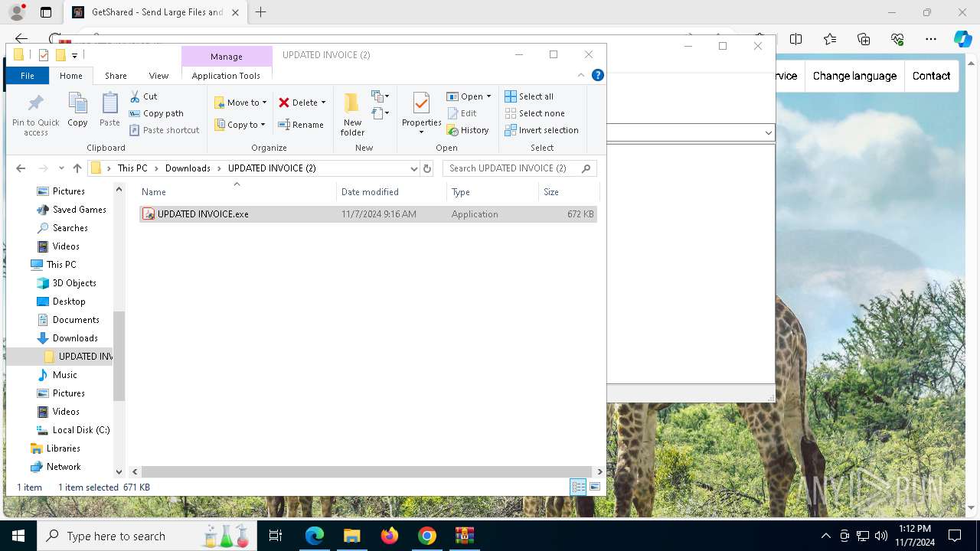Select Documents in navigation pane
The width and height of the screenshot is (980, 551).
point(76,320)
